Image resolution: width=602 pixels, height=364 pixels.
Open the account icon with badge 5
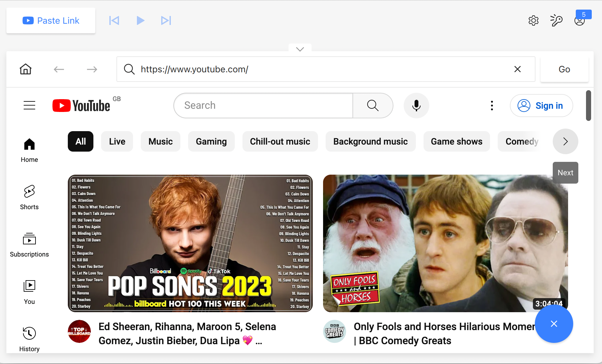click(580, 20)
